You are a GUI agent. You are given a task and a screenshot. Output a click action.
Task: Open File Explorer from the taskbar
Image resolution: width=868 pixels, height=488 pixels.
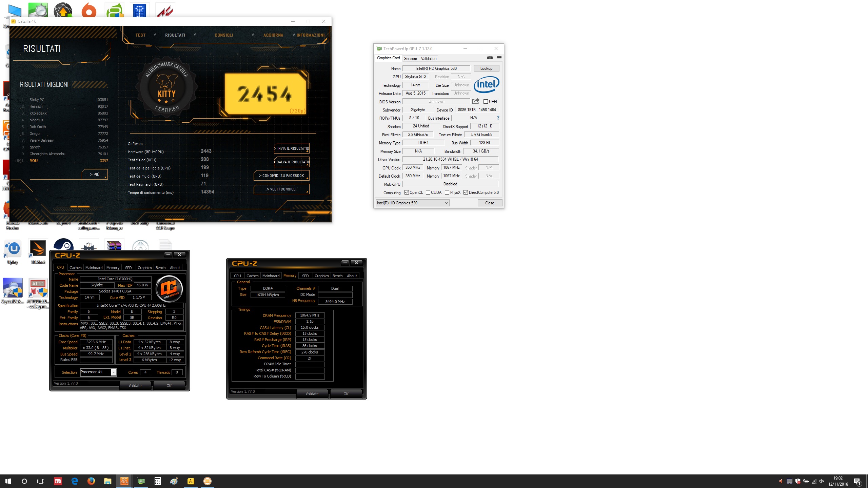(107, 481)
